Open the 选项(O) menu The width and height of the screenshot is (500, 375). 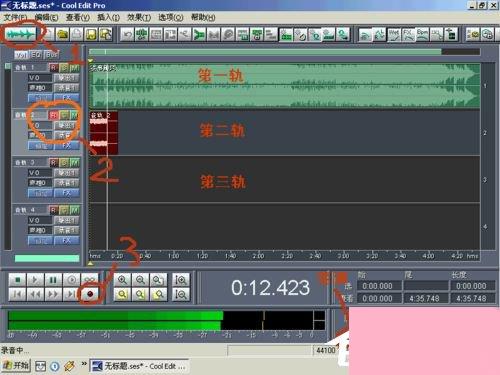tap(171, 17)
